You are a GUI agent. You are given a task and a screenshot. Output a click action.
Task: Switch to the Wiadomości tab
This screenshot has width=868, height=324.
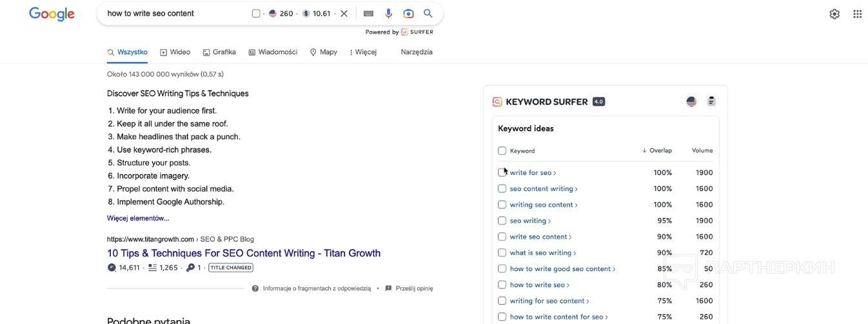(x=273, y=52)
